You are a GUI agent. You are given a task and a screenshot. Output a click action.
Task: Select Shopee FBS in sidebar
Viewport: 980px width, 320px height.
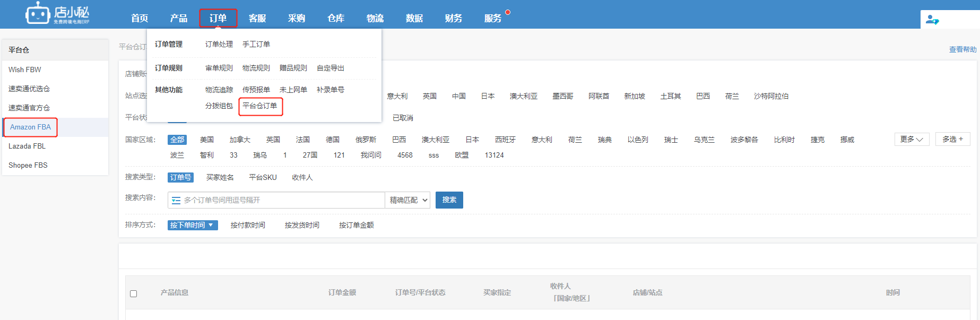[x=28, y=165]
